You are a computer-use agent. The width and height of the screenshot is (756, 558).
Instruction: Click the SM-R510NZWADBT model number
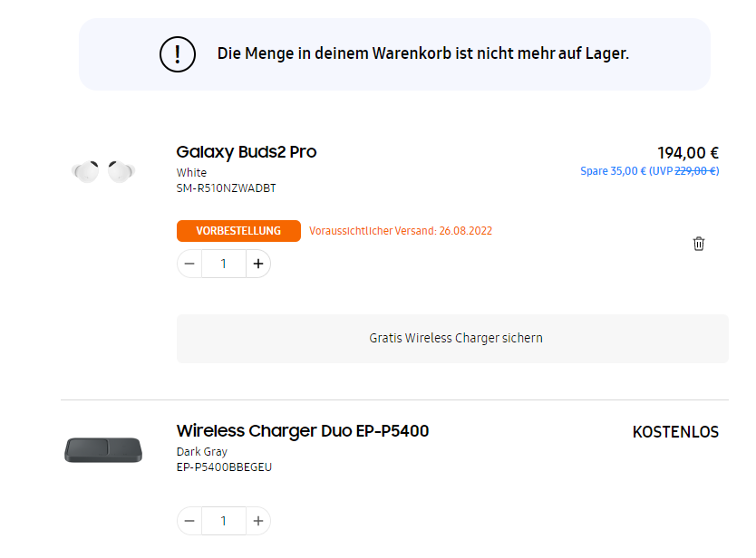[226, 188]
